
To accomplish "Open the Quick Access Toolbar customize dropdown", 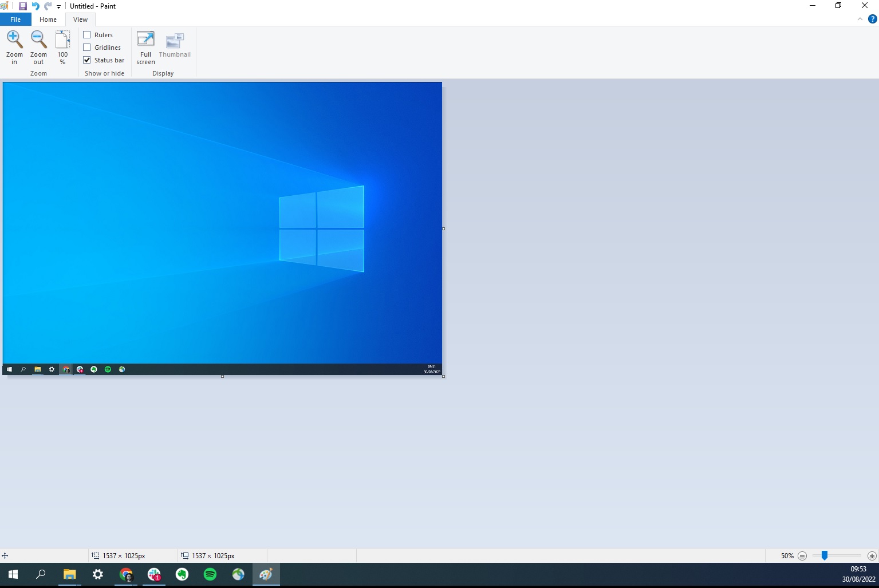I will click(x=57, y=6).
